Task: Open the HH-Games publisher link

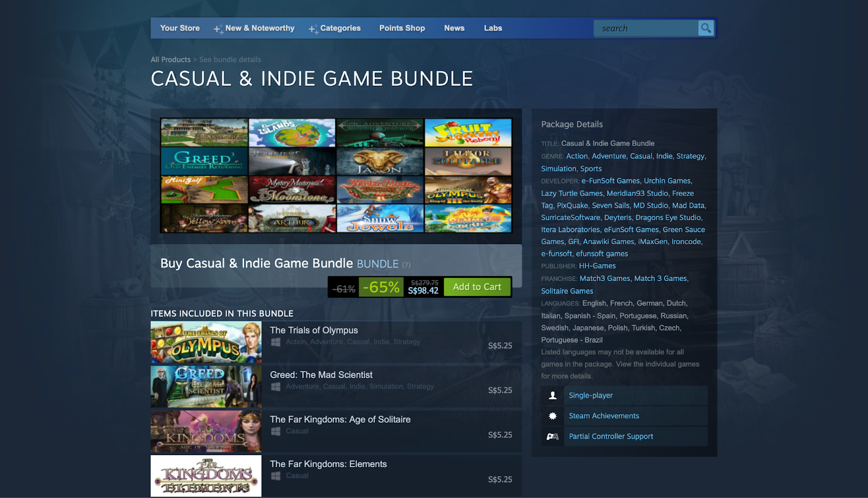Action: [597, 266]
